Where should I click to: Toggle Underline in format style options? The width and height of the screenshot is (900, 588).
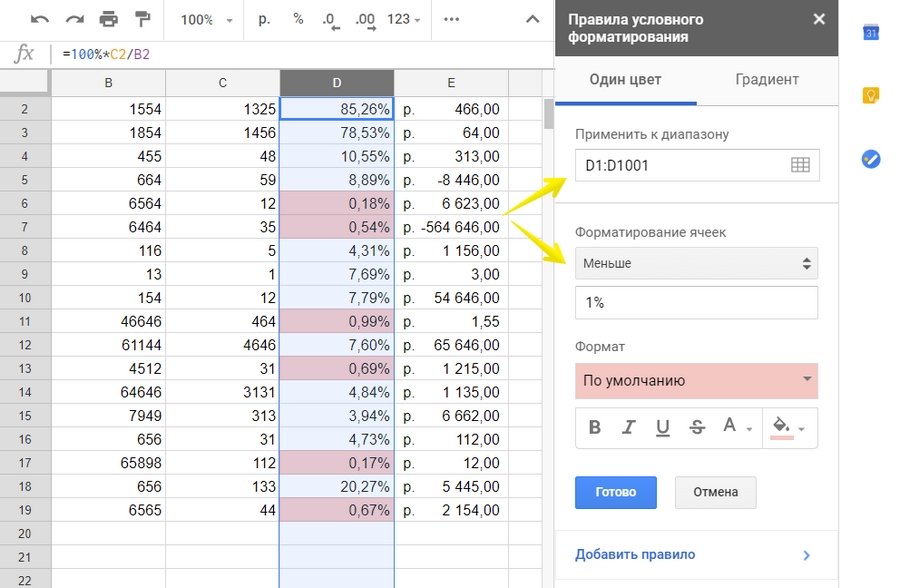click(662, 427)
